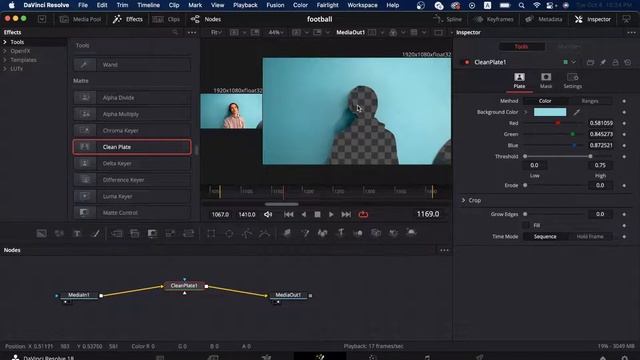Select the Chroma Keyer tool
Image resolution: width=640 pixels, height=360 pixels.
point(132,131)
